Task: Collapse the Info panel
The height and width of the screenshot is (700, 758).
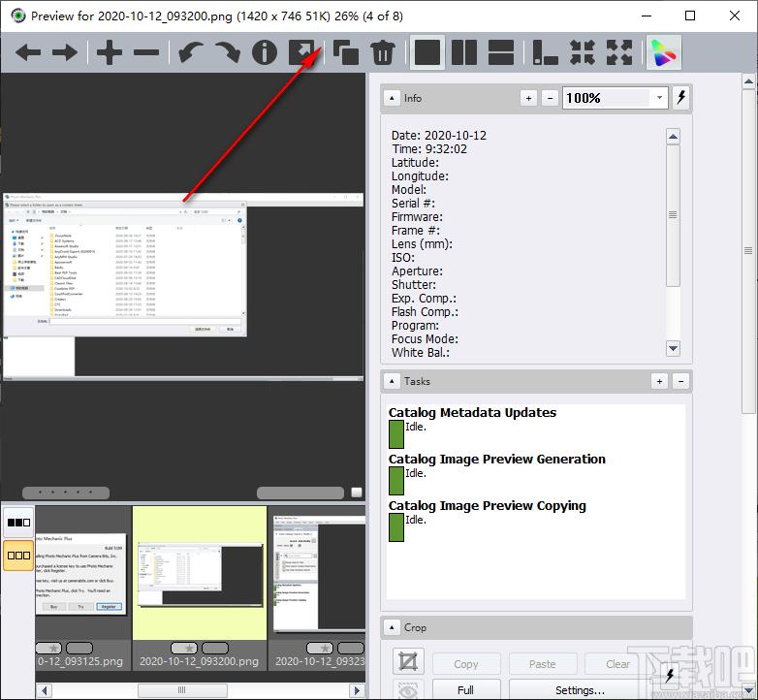Action: point(392,98)
